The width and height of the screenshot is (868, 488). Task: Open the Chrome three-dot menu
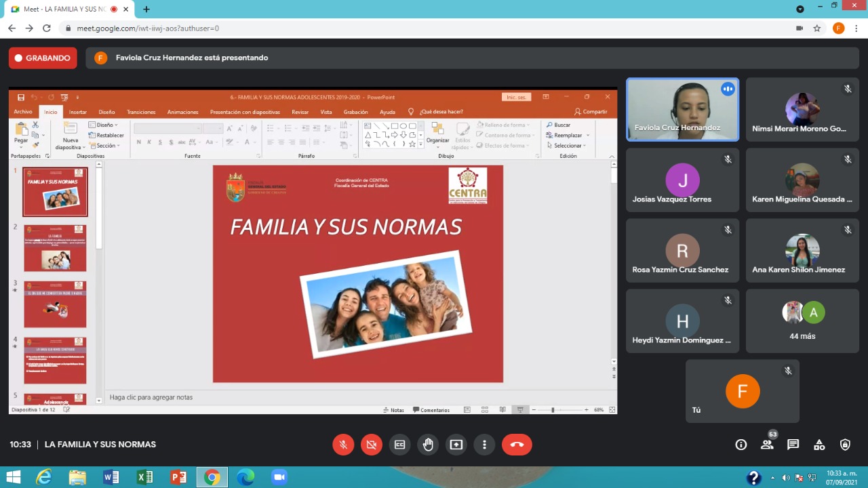pos(856,28)
